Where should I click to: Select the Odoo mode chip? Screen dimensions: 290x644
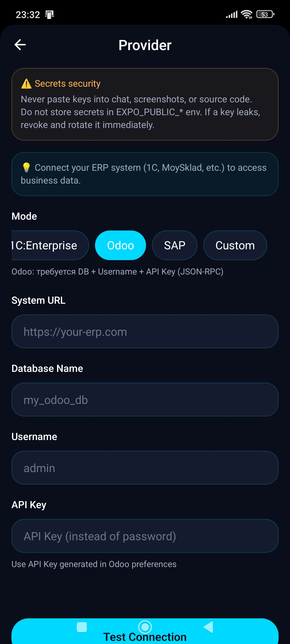(120, 245)
